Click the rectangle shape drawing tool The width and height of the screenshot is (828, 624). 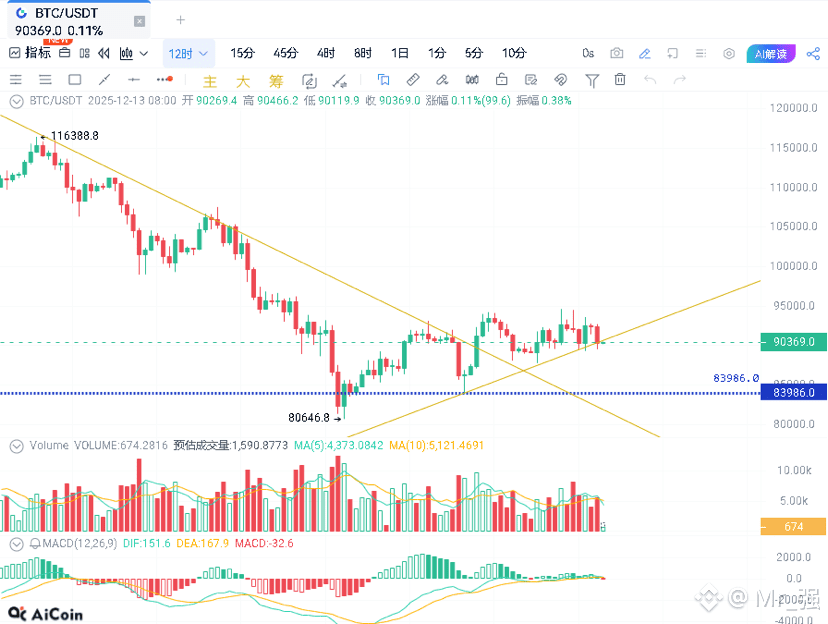coord(74,80)
